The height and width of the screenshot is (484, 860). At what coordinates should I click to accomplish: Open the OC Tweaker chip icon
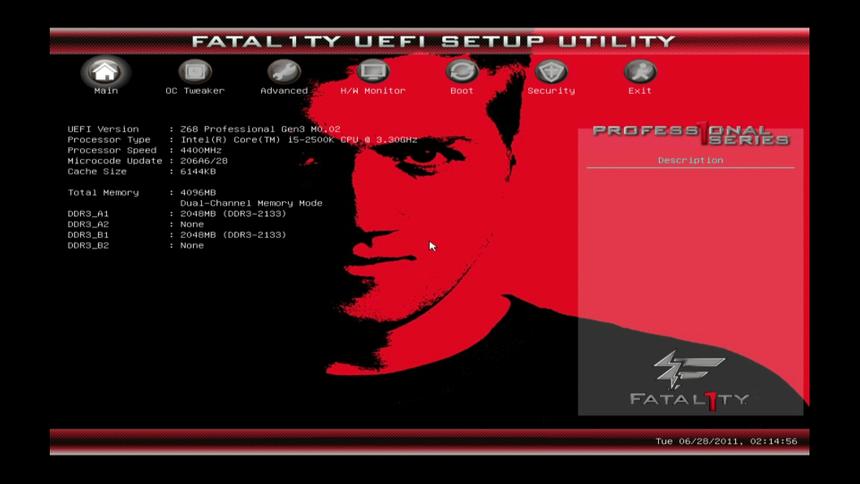coord(195,71)
